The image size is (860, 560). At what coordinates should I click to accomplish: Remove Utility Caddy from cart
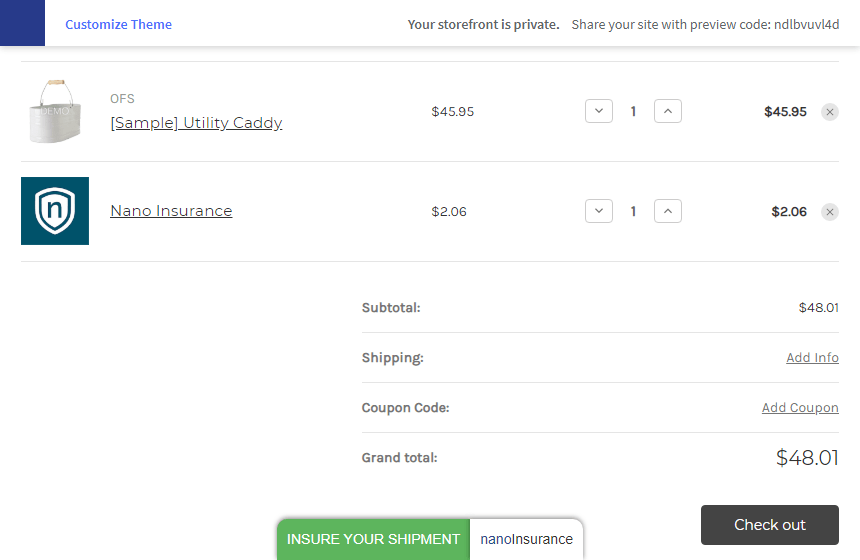coord(830,112)
